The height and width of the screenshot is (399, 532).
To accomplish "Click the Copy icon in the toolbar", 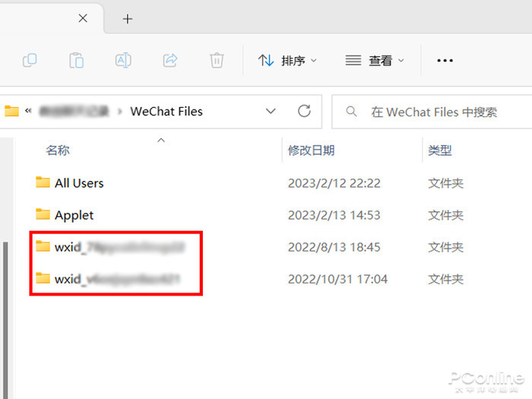I will tap(30, 60).
